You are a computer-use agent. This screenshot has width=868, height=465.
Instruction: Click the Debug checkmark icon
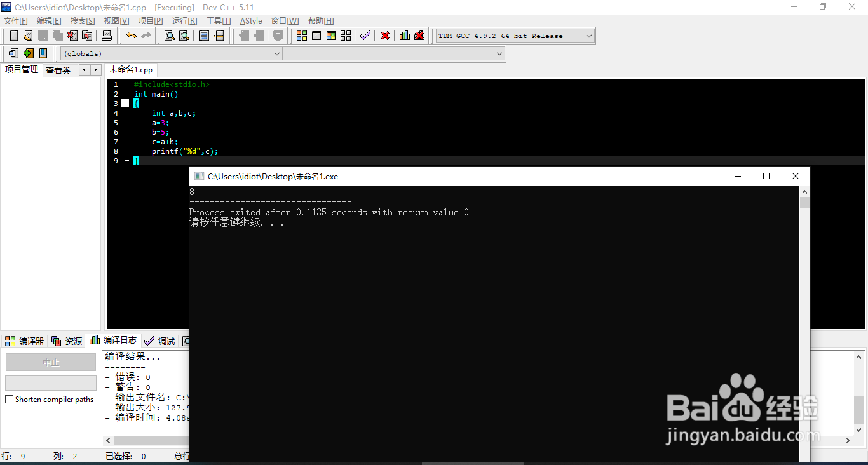coord(365,36)
